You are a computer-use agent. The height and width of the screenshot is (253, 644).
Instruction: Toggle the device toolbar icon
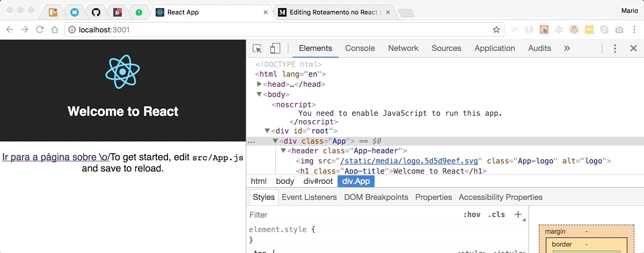(x=275, y=48)
